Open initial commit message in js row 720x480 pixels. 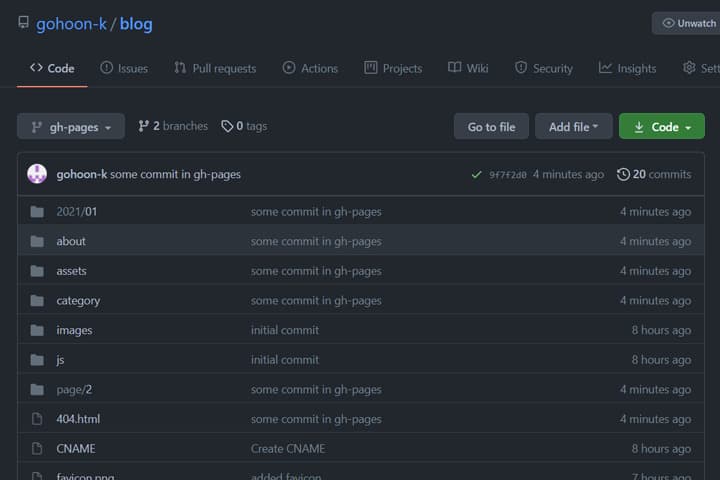click(285, 360)
